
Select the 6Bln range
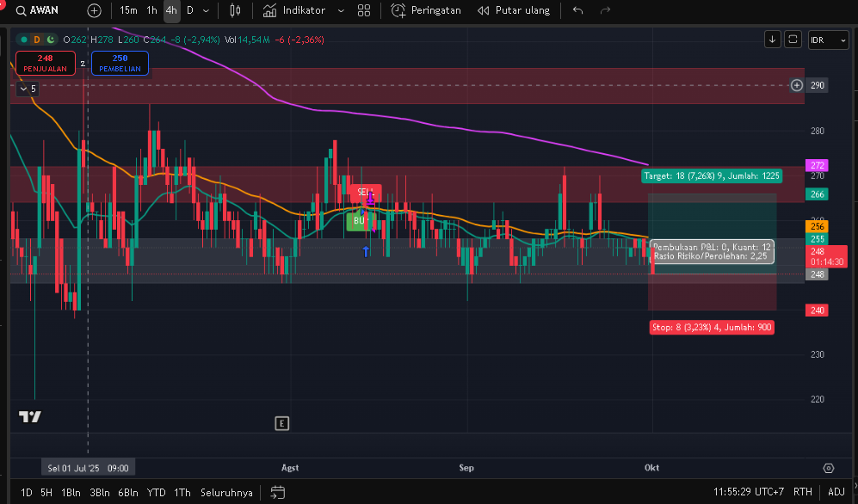128,493
